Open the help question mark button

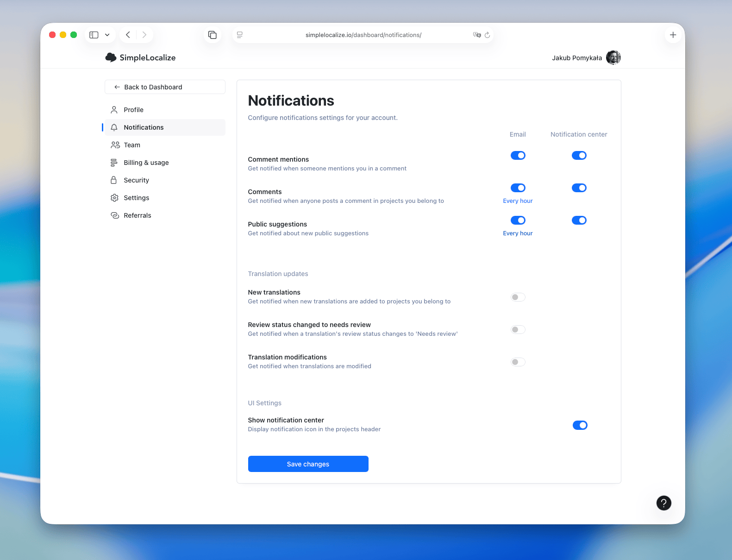(x=664, y=503)
